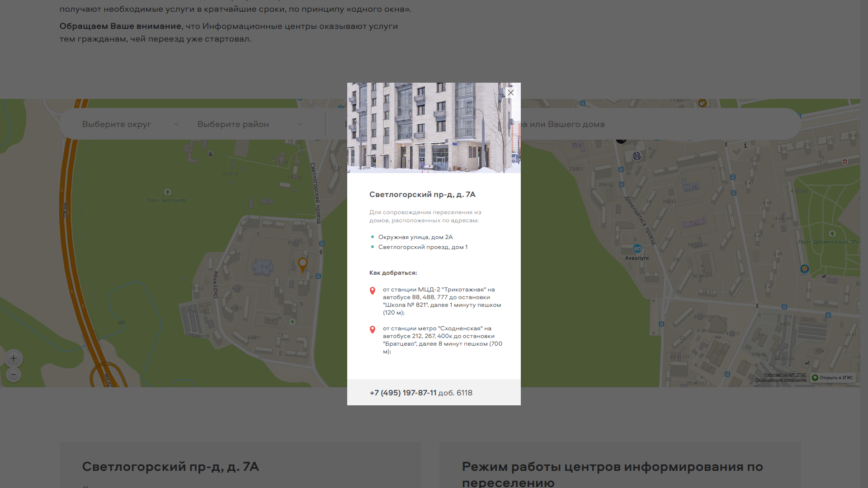868x488 pixels.
Task: Click the Как добраться heading
Action: (x=393, y=273)
